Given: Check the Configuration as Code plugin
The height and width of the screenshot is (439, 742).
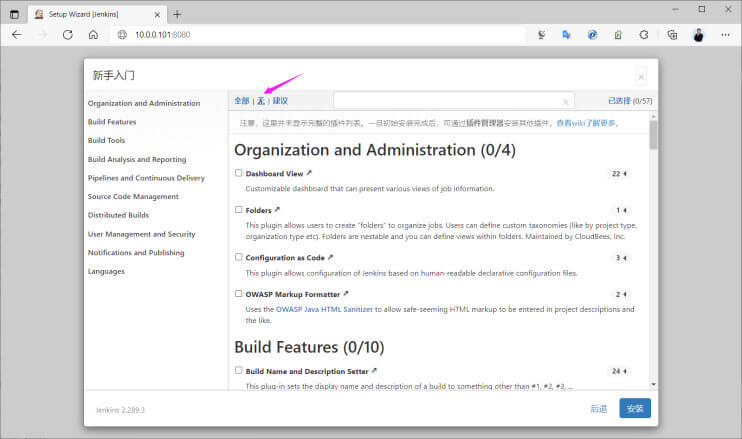Looking at the screenshot, I should (x=239, y=257).
